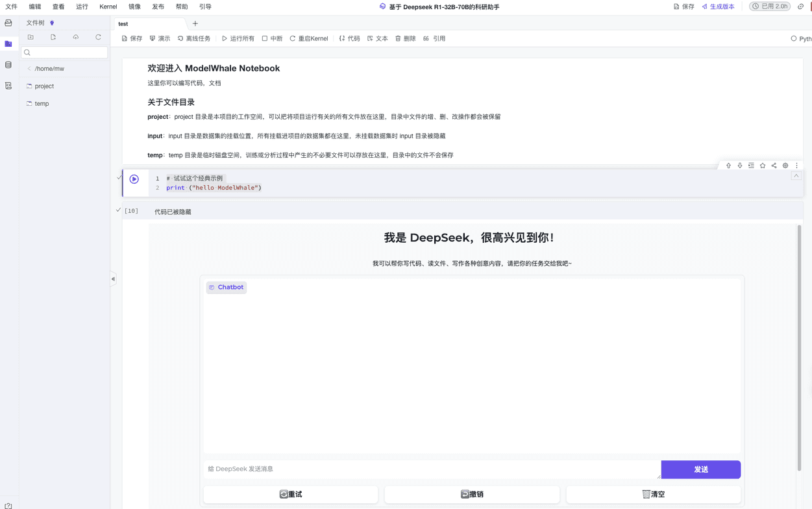Open 离线任务 offline tasks
This screenshot has width=812, height=509.
point(194,38)
